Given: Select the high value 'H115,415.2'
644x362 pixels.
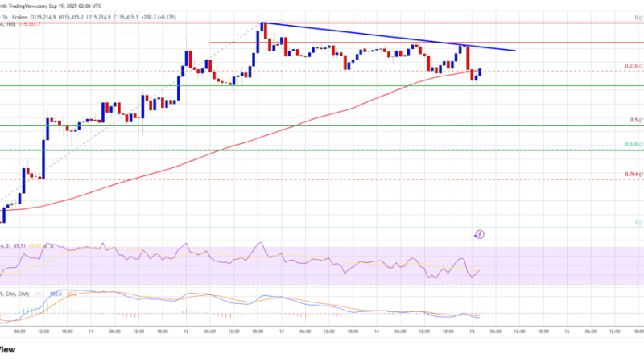Looking at the screenshot, I should coord(71,17).
